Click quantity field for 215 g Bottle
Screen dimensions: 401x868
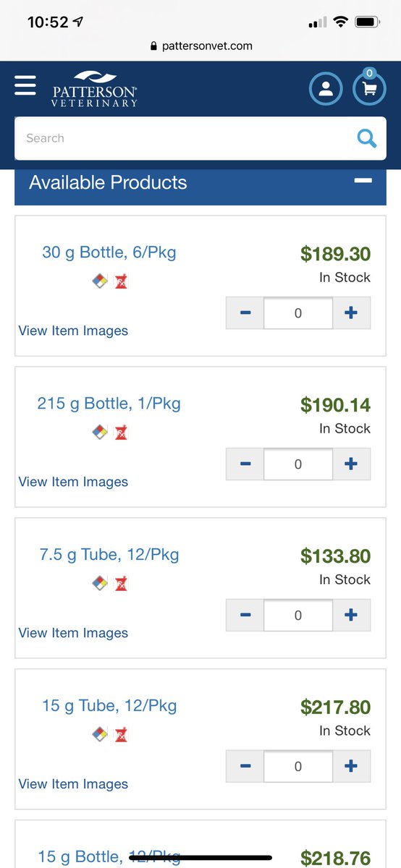298,464
